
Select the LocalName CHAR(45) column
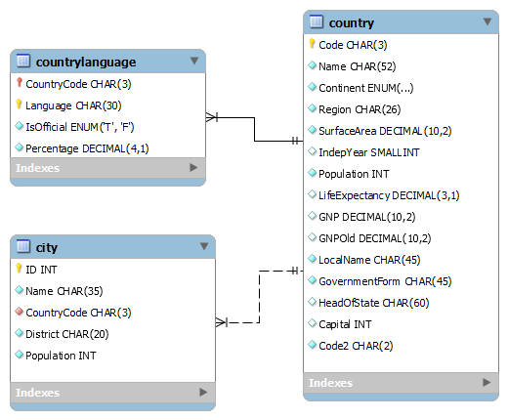[369, 260]
